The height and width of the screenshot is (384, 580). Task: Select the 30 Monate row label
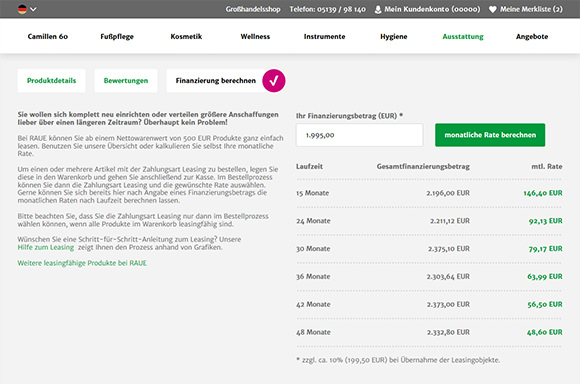[313, 249]
